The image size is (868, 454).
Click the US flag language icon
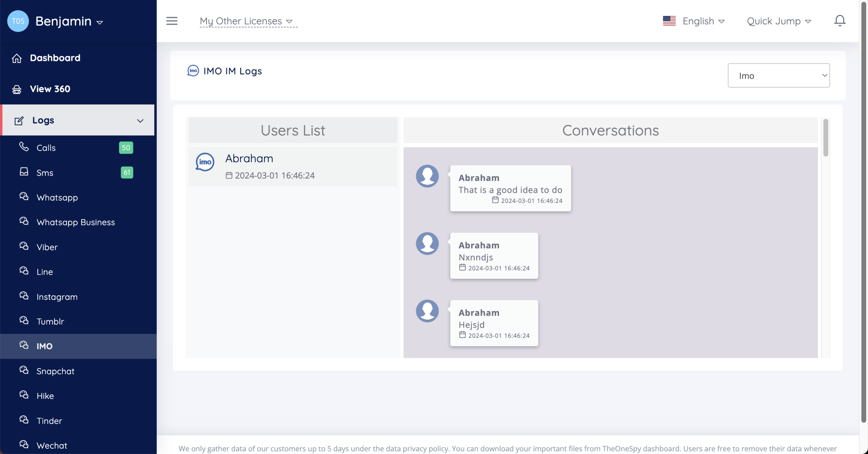[669, 21]
